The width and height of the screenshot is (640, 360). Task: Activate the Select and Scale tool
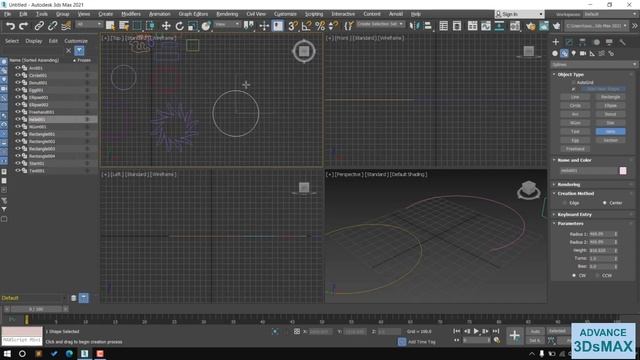193,26
